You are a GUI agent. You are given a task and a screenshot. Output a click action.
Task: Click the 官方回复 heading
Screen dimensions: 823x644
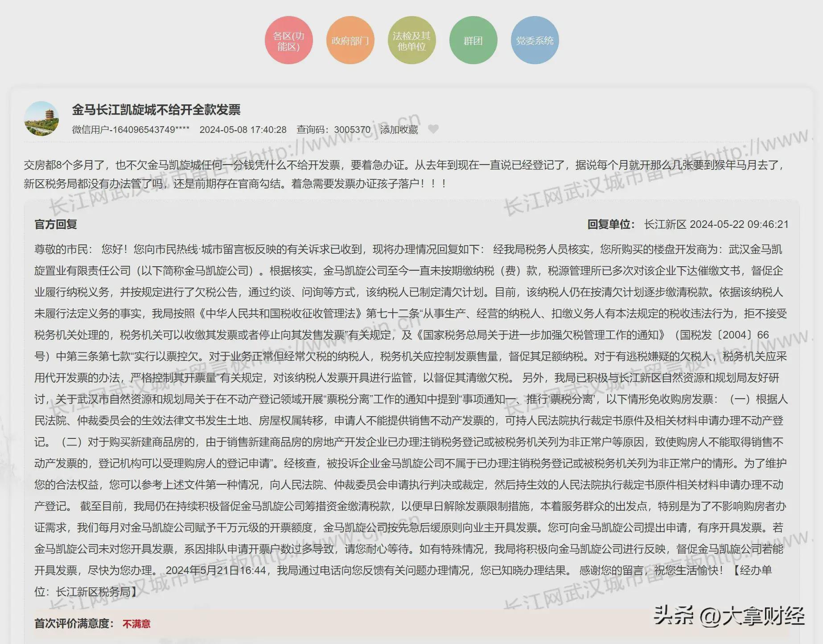[56, 224]
